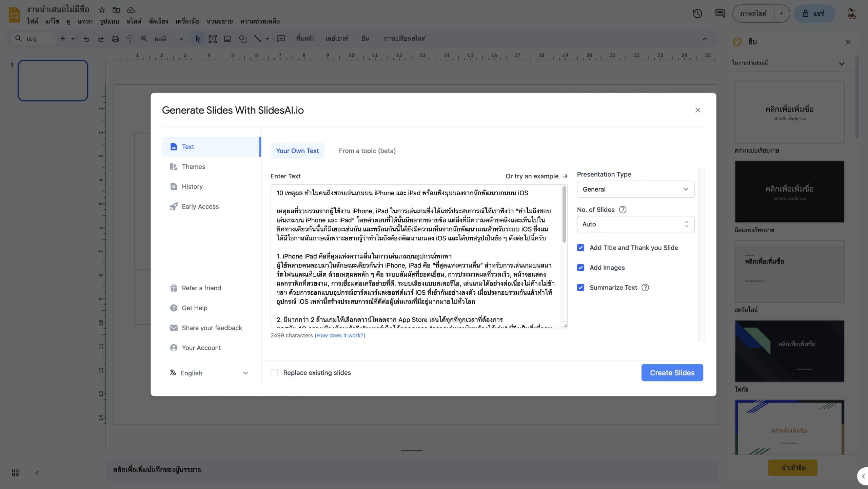
Task: Insert a shape from the toolbar
Action: point(243,38)
